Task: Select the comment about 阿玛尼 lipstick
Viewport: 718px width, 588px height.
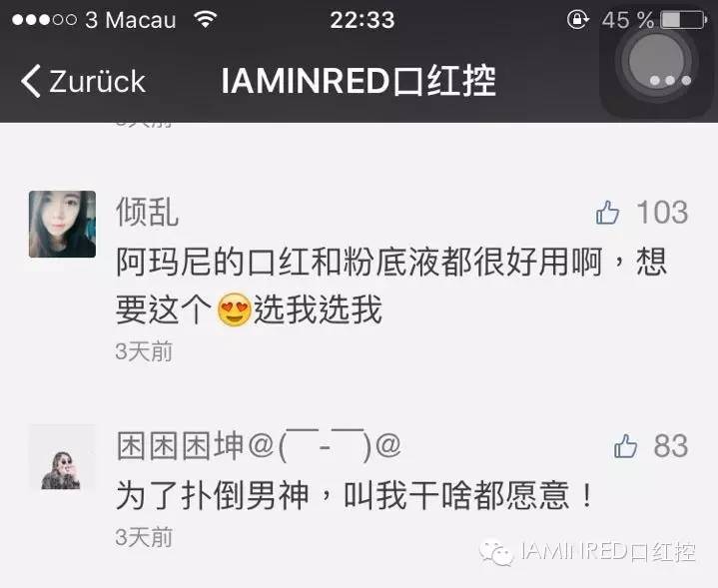Action: pos(391,286)
